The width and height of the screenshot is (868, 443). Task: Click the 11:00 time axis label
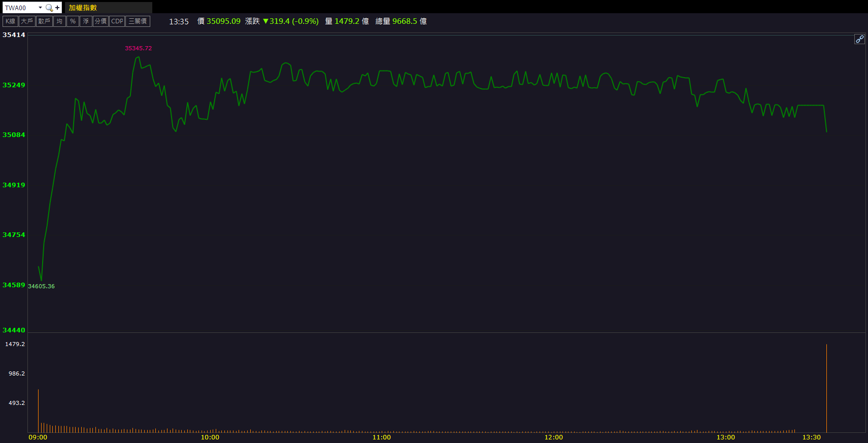(x=382, y=437)
